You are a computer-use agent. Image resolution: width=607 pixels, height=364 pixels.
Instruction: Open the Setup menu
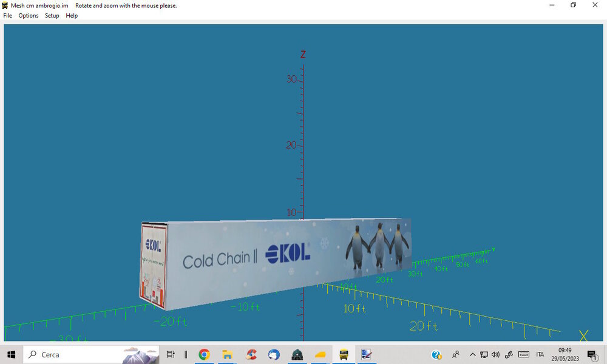tap(52, 16)
